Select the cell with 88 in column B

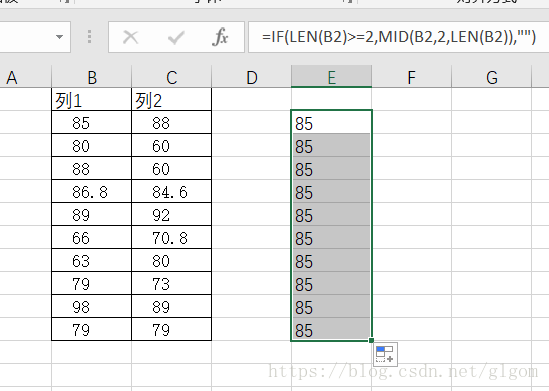point(91,168)
